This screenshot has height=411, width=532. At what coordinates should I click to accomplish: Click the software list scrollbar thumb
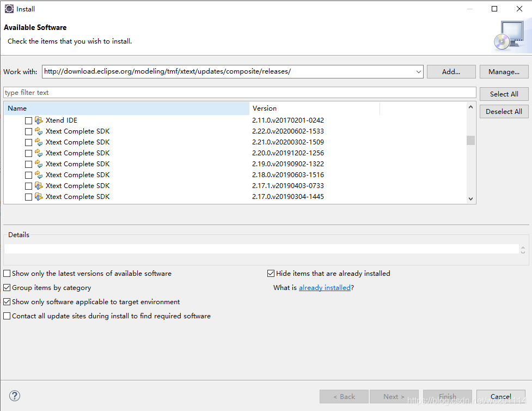(470, 140)
